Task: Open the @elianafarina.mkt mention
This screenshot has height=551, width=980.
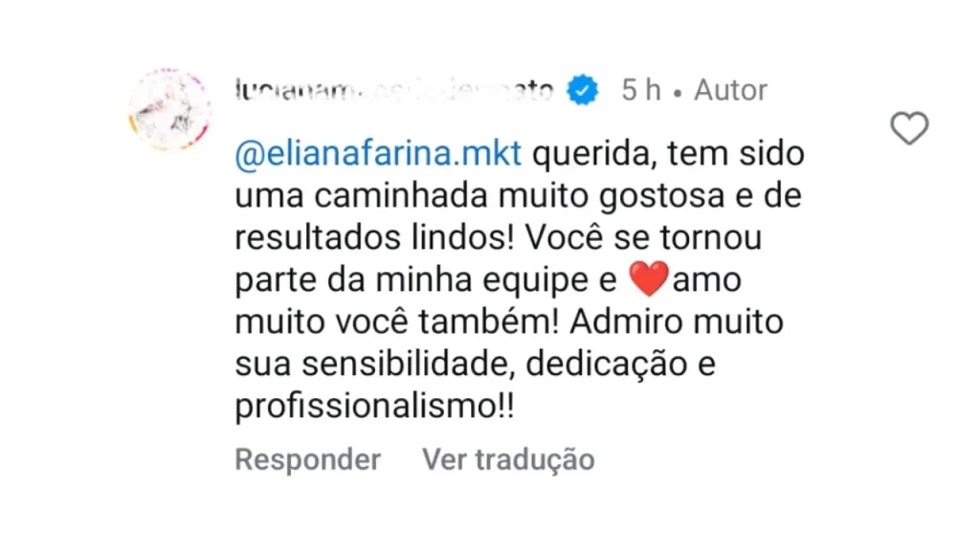Action: [378, 154]
